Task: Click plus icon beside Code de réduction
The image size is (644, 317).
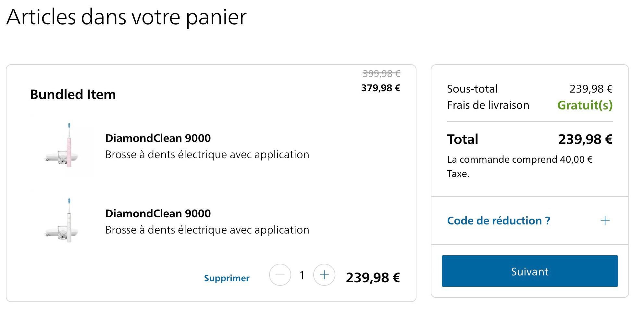Action: 605,221
